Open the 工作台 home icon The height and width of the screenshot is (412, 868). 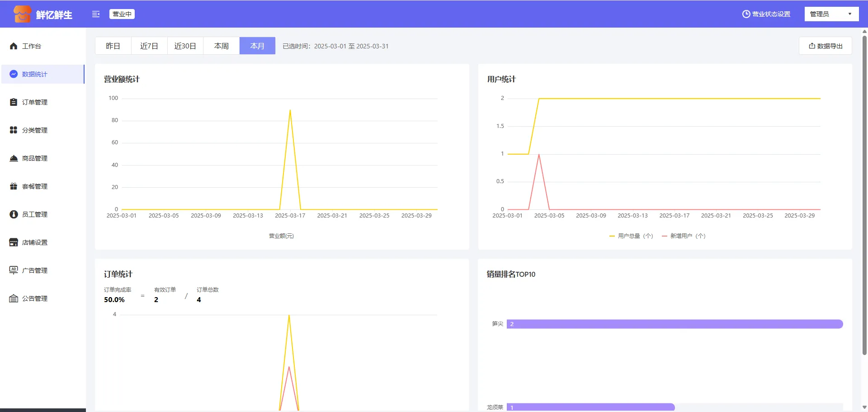(14, 46)
